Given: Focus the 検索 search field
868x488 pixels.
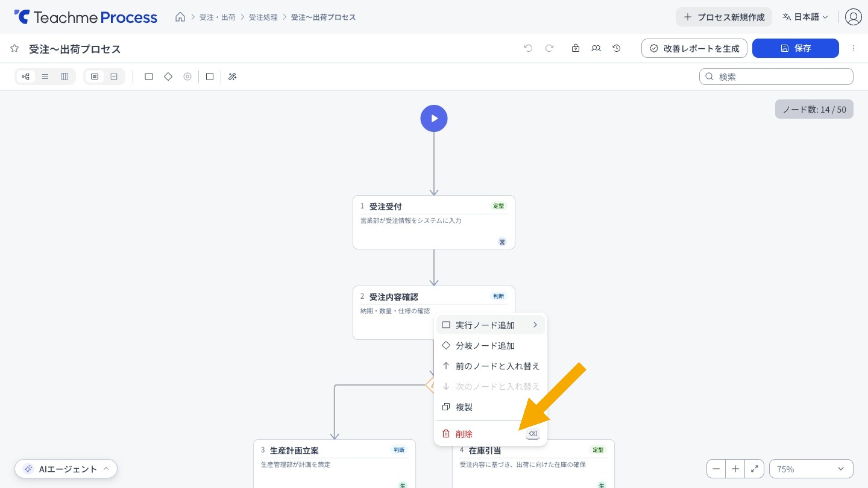Looking at the screenshot, I should (x=776, y=77).
